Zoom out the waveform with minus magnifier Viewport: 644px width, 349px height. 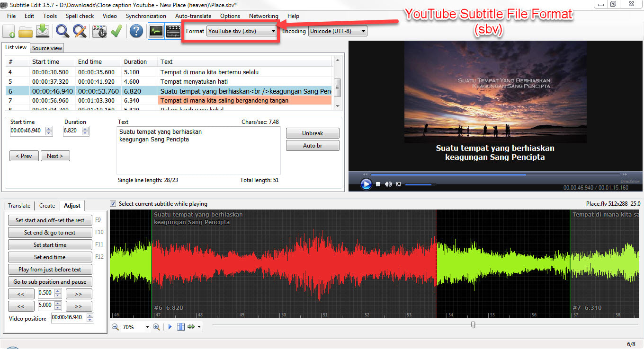point(116,327)
